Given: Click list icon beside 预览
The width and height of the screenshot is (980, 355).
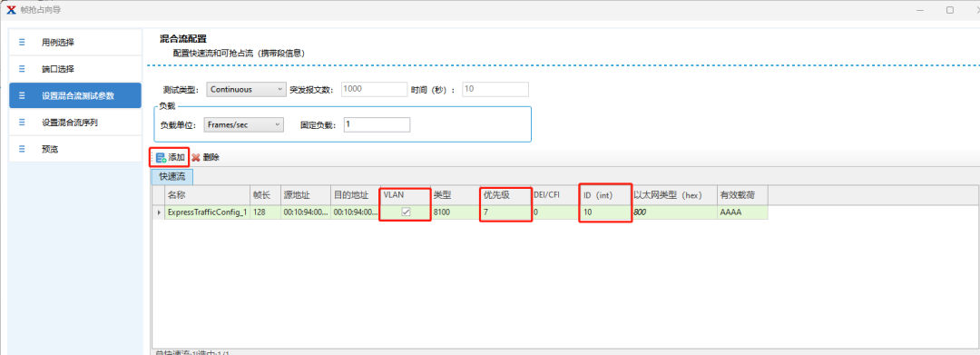Looking at the screenshot, I should tap(22, 149).
